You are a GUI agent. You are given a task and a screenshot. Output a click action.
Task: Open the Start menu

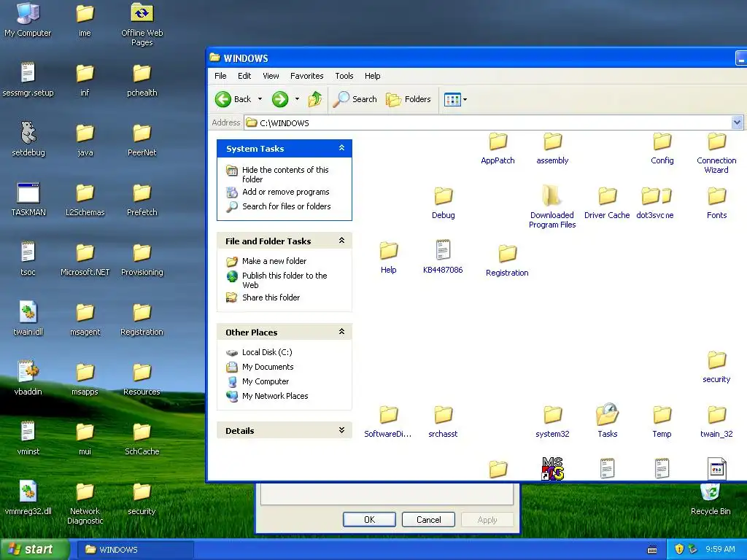click(x=34, y=549)
